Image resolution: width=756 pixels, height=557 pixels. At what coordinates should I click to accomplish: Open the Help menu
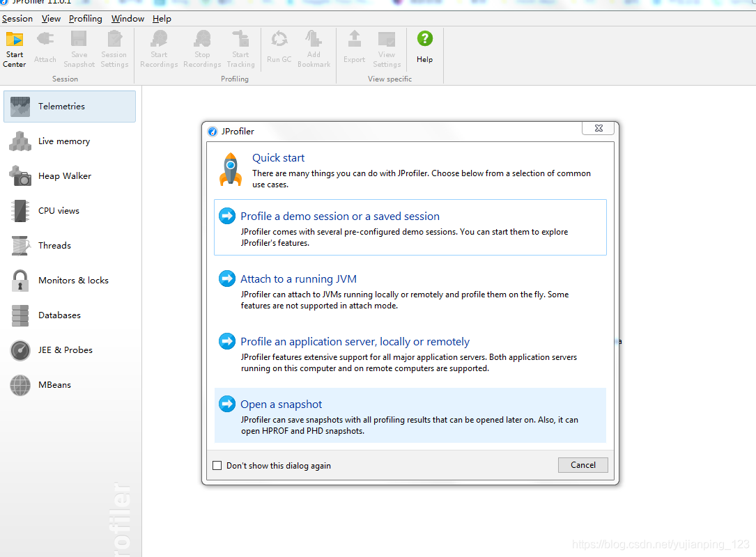click(x=162, y=19)
